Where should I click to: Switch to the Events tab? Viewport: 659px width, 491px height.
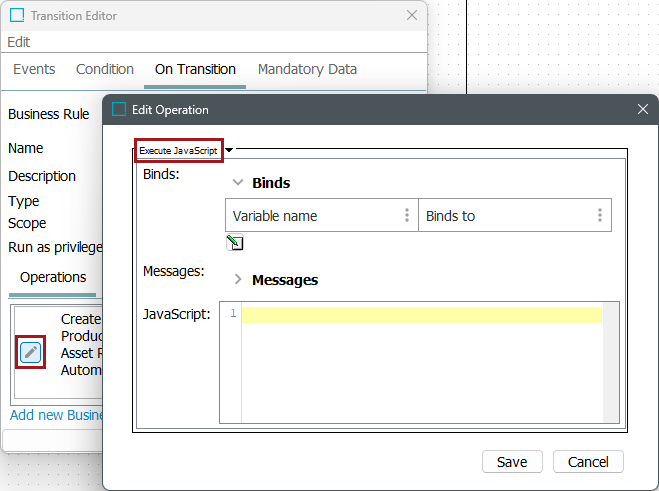[x=34, y=69]
